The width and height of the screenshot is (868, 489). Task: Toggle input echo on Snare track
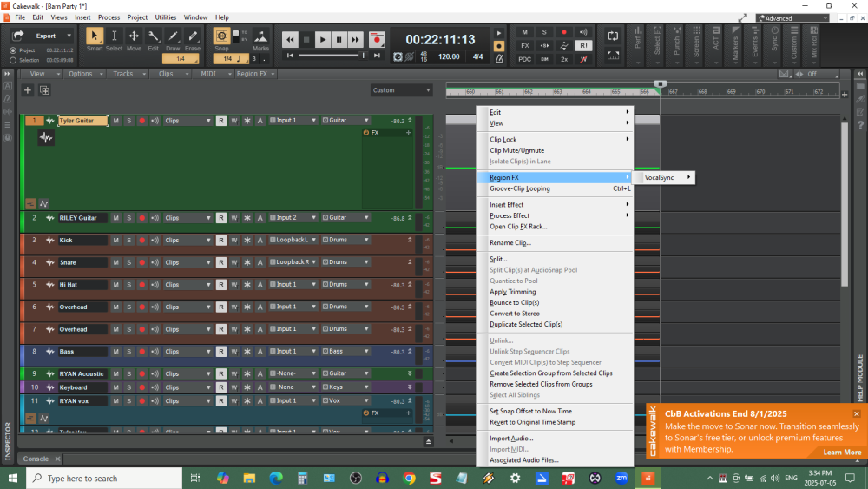[x=155, y=262]
